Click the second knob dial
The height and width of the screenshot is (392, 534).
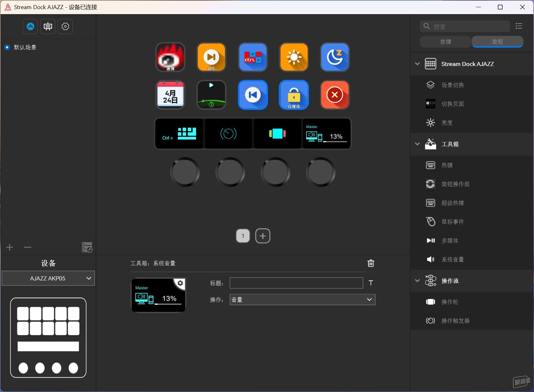pyautogui.click(x=230, y=172)
